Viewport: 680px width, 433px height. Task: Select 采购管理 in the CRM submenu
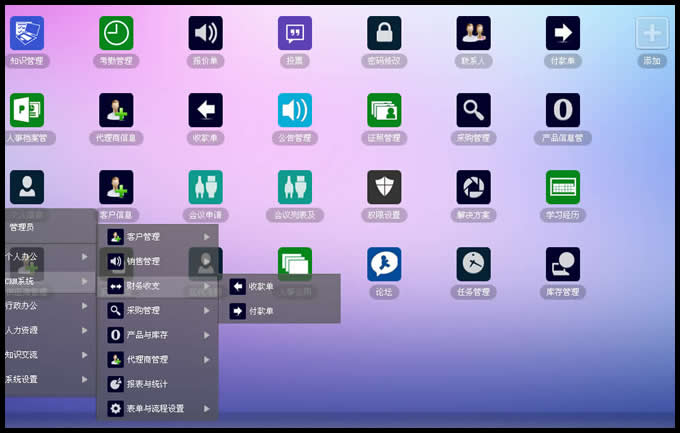(x=158, y=310)
